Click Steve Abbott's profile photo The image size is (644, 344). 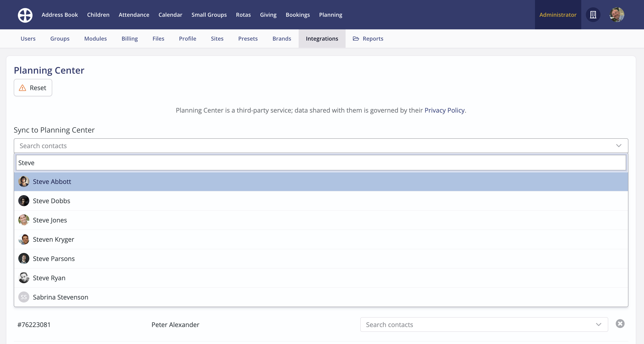click(24, 181)
